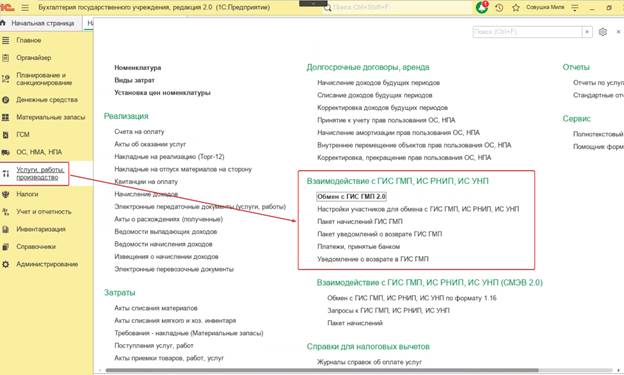This screenshot has width=624, height=375.
Task: Open Обмен с ГИС ГМП 2.0
Action: tap(351, 196)
